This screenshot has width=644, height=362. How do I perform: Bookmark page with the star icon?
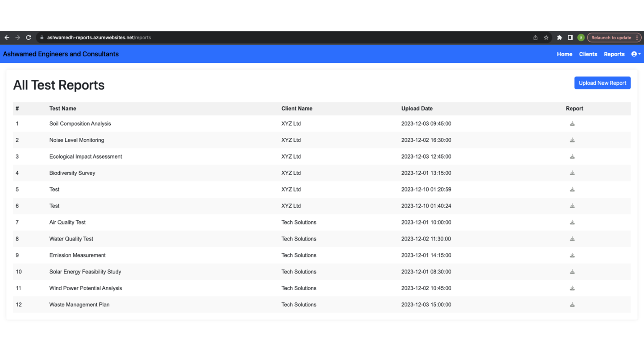546,38
